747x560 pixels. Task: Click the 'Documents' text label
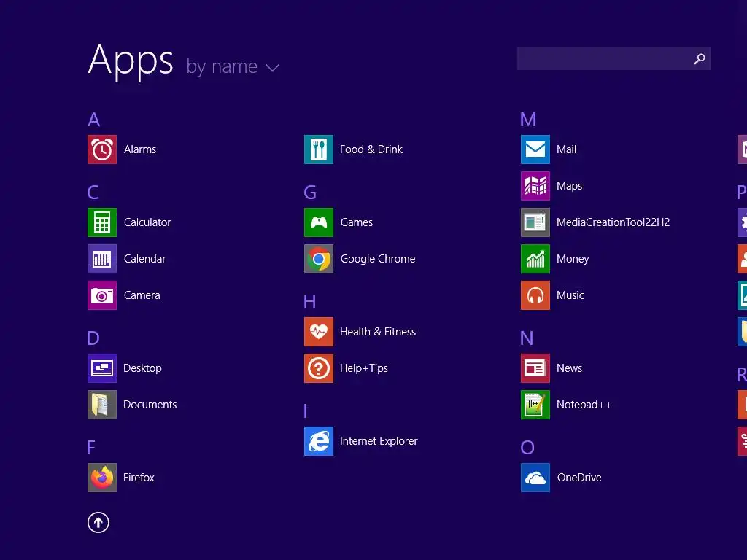(150, 405)
